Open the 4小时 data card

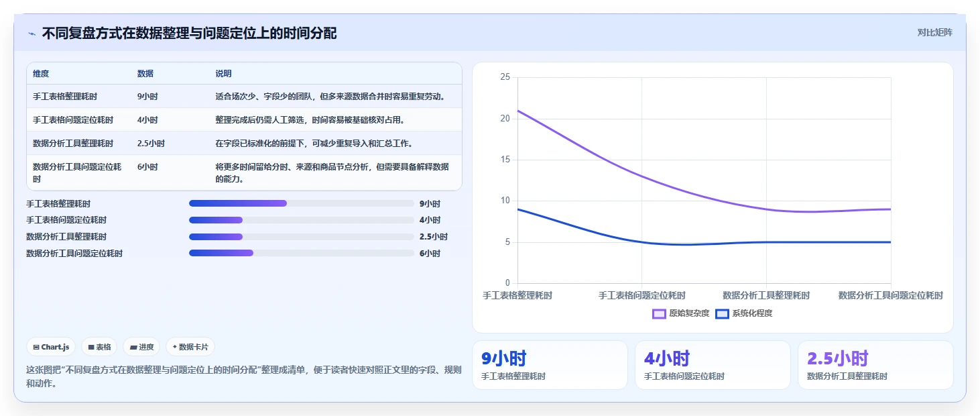click(713, 365)
